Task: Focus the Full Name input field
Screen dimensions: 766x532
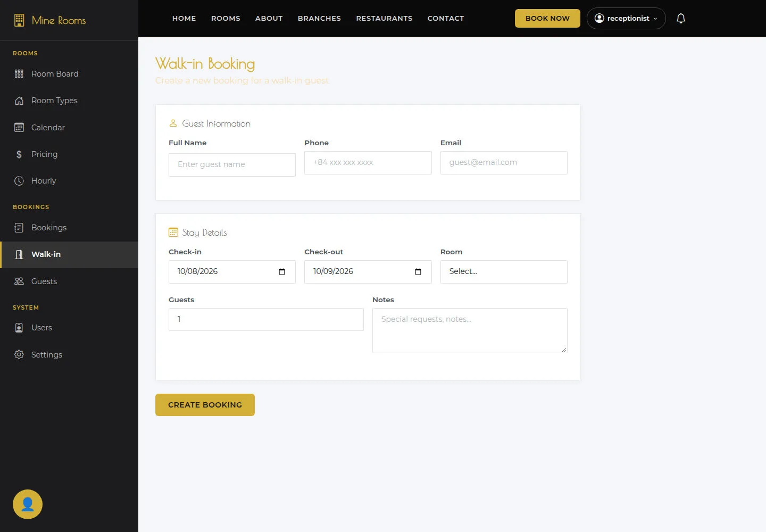Action: pyautogui.click(x=232, y=165)
